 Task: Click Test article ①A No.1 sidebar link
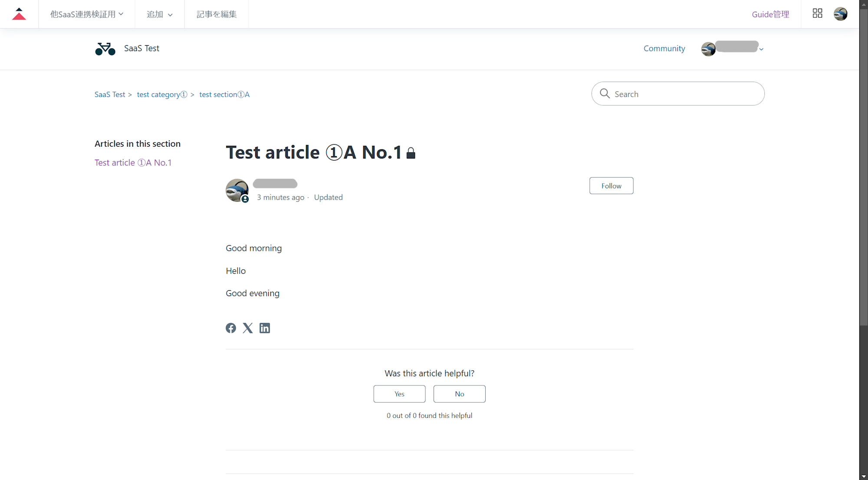[133, 163]
